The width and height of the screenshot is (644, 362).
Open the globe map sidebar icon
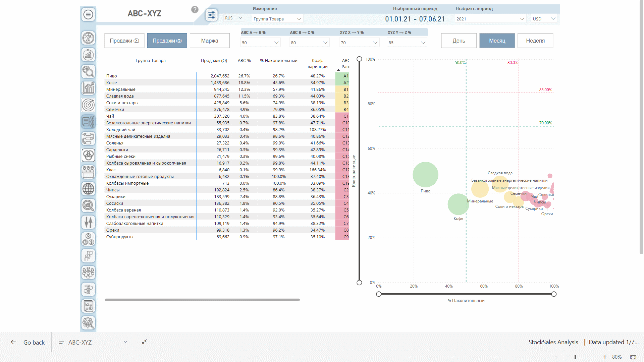pyautogui.click(x=88, y=189)
